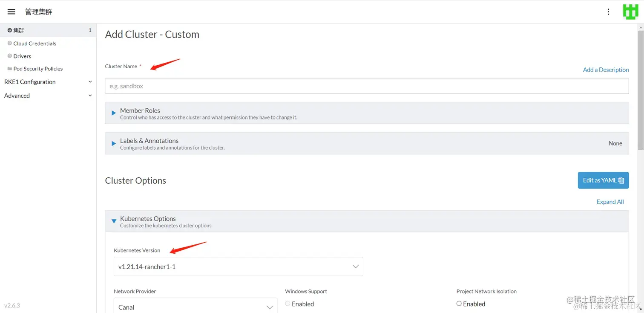Open the 集群 sidebar item
Screen dimensions: 644x313
[48, 30]
